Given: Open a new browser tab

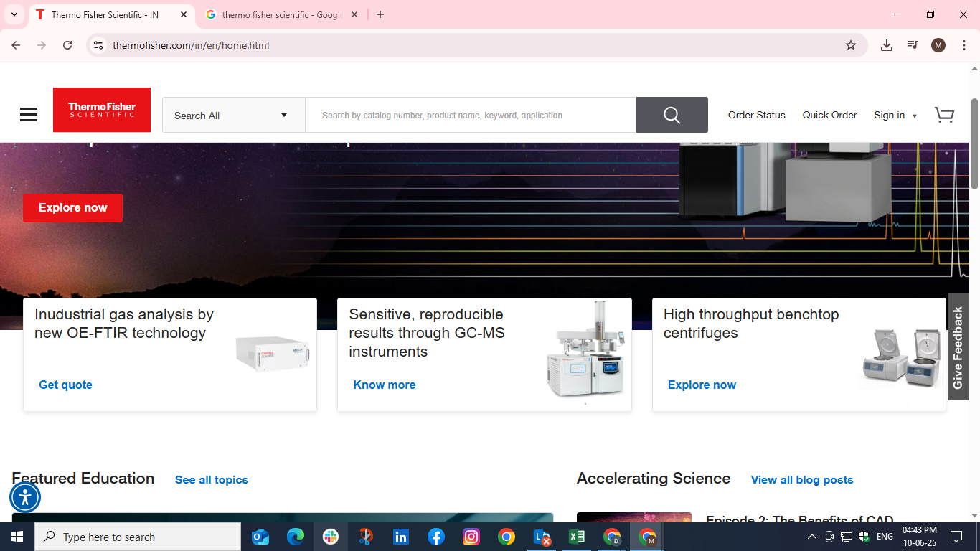Looking at the screenshot, I should point(380,14).
